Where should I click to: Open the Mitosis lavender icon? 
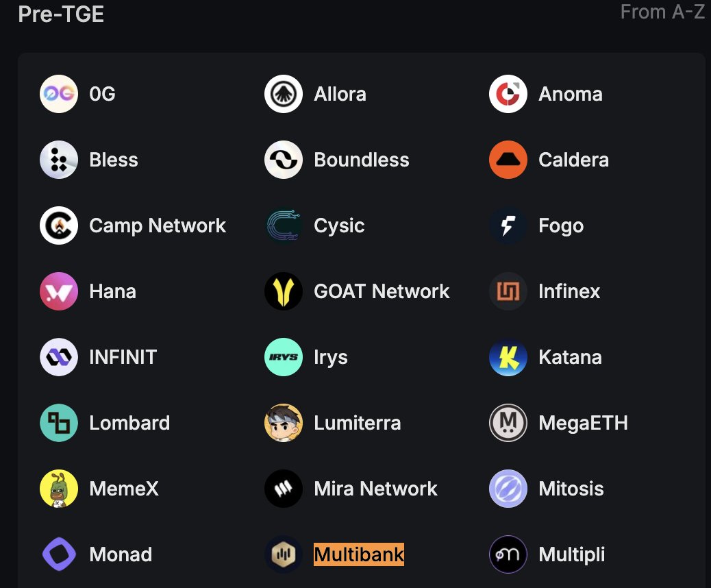tap(508, 489)
